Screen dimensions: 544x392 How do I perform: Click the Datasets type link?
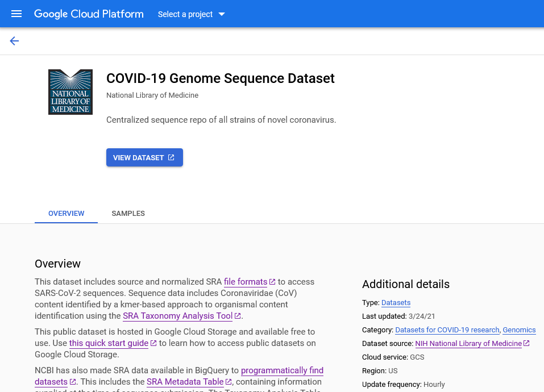396,303
